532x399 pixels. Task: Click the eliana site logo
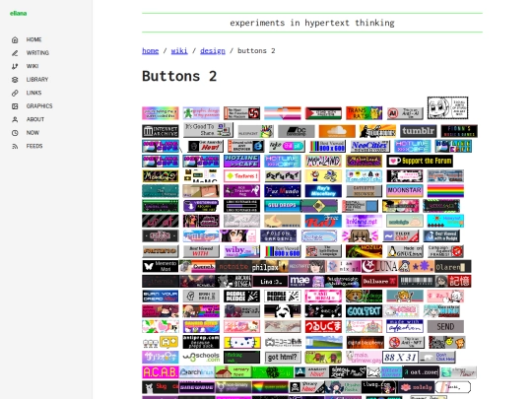point(19,13)
